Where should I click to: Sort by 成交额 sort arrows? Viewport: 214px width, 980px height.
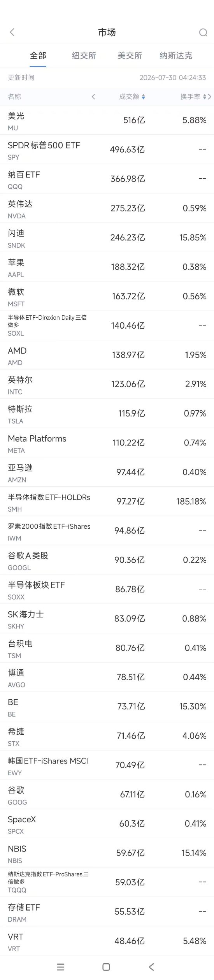[x=144, y=97]
